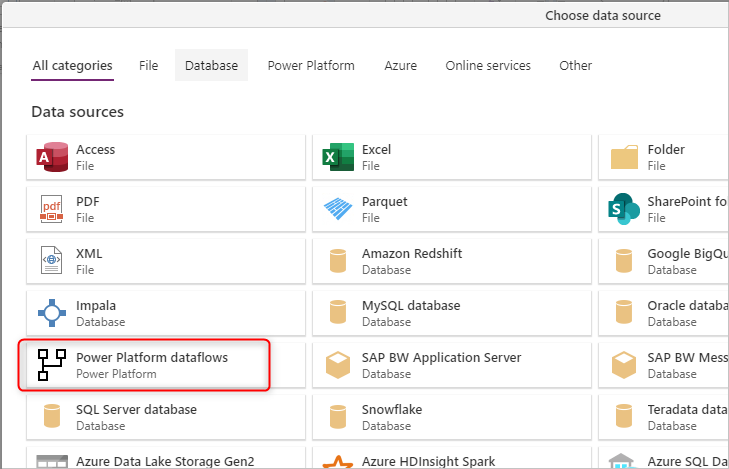Click the SharePoint folder icon
The image size is (729, 469).
click(624, 209)
